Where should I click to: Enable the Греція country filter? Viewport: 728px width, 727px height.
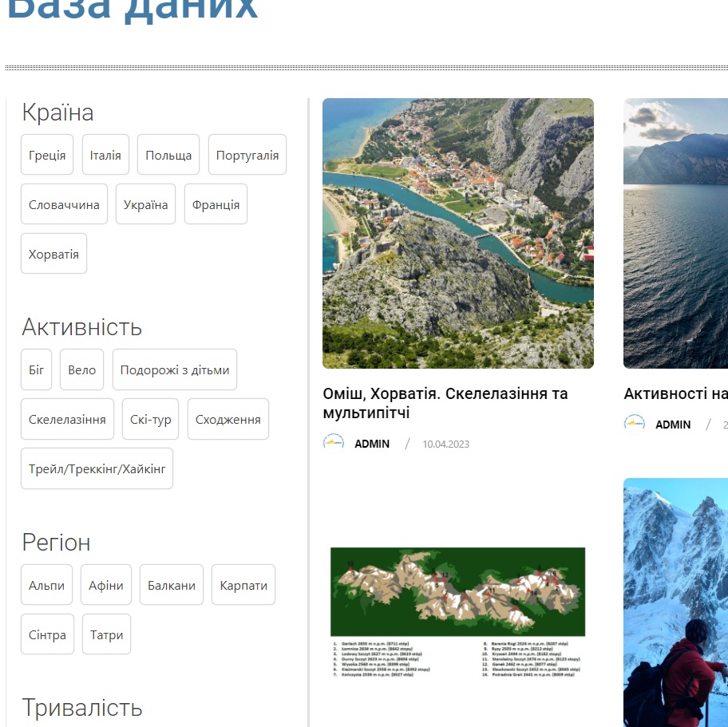click(46, 154)
